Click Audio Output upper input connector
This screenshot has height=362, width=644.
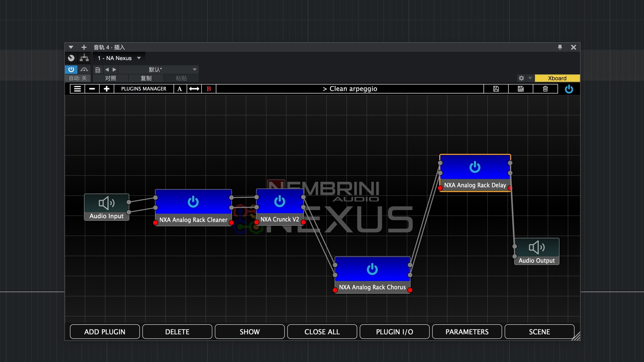point(515,246)
